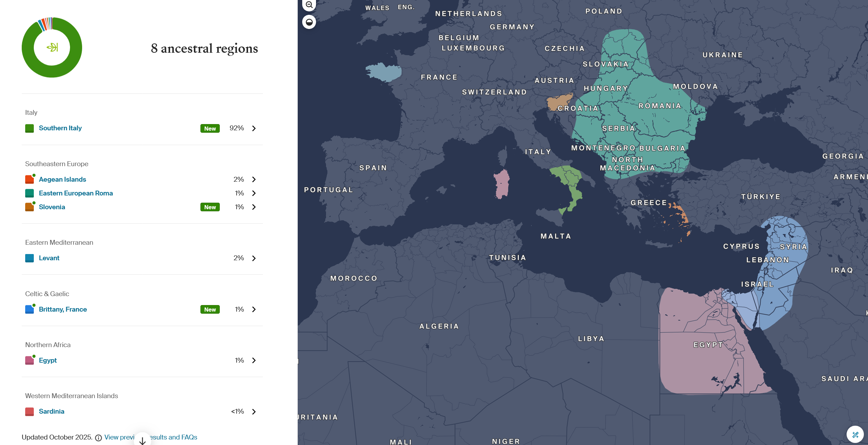Open the Eastern European Roma region link

[76, 193]
